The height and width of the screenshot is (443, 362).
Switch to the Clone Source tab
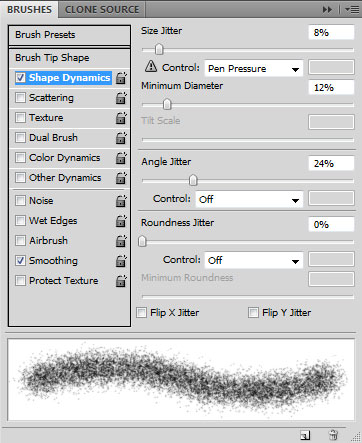[x=102, y=9]
